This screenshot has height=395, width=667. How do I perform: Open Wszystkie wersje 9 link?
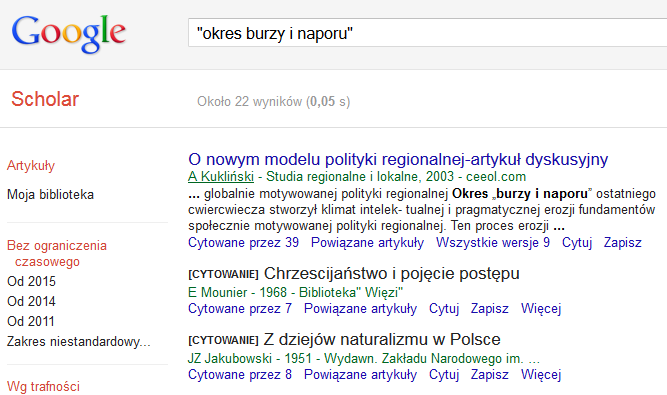[493, 242]
